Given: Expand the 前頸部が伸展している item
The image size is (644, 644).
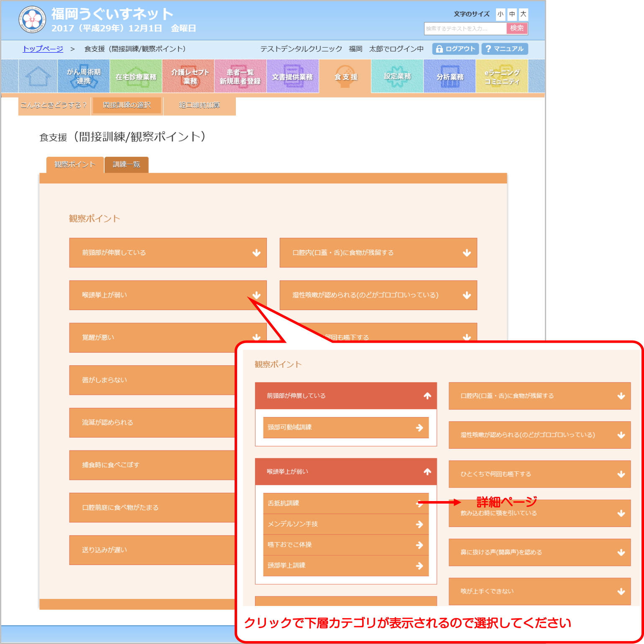Looking at the screenshot, I should click(168, 252).
